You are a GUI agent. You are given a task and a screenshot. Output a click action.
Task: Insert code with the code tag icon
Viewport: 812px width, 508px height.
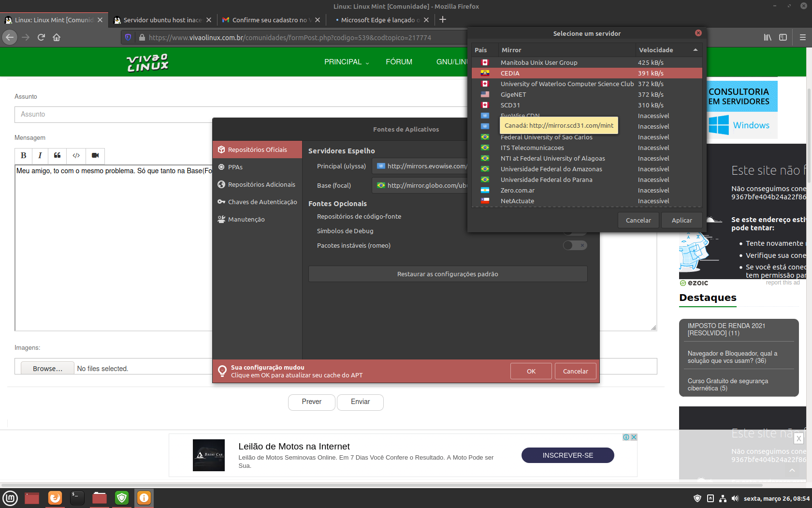(76, 155)
